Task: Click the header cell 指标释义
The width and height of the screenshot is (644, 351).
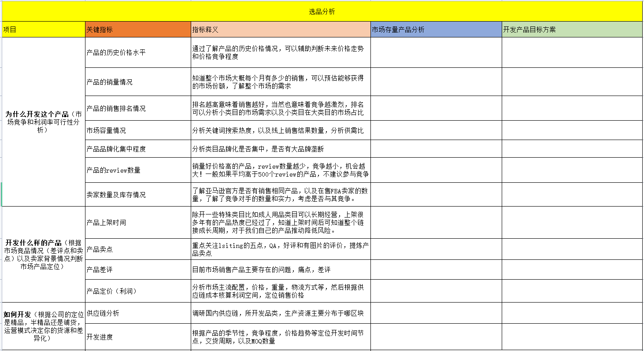Action: 281,30
